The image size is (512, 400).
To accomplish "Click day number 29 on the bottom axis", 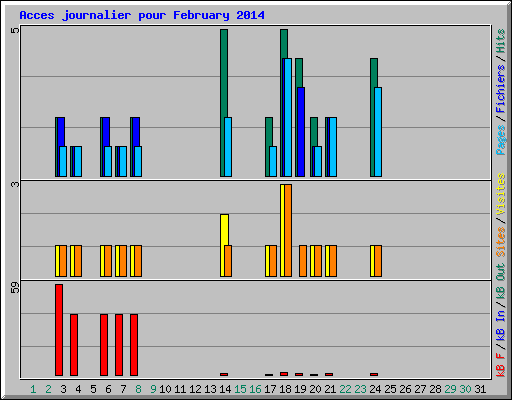I will 450,389.
